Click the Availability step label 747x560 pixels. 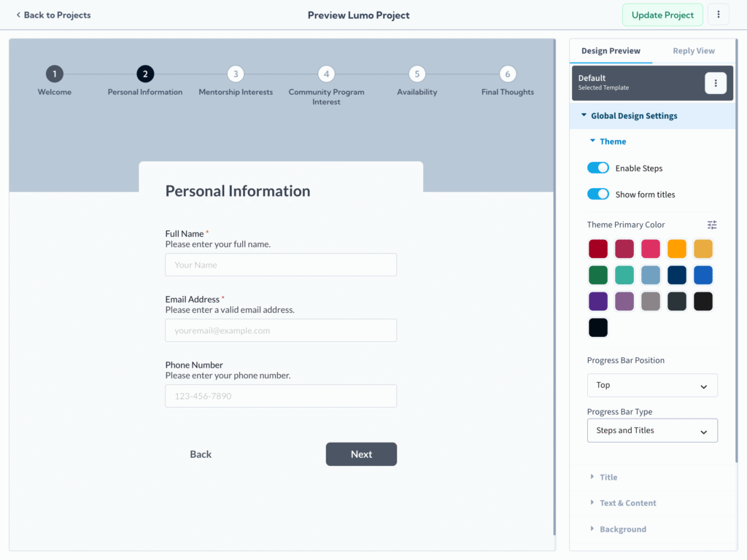coord(417,92)
